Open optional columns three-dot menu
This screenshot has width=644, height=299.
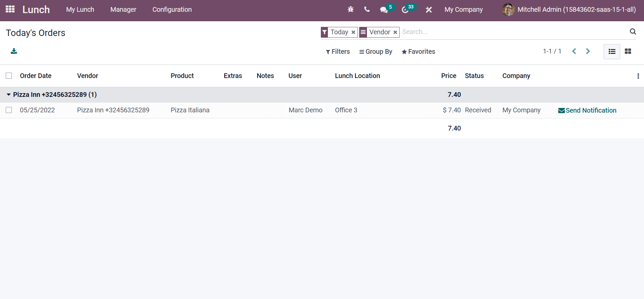pos(638,76)
